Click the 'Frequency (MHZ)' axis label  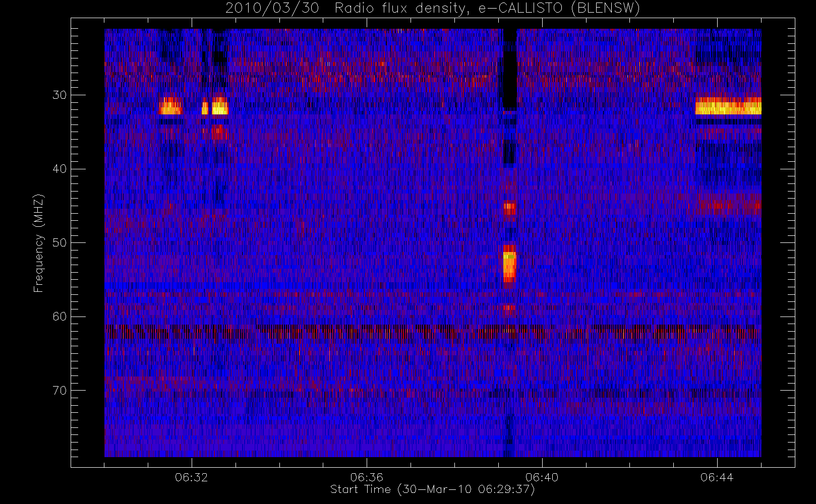click(x=39, y=243)
